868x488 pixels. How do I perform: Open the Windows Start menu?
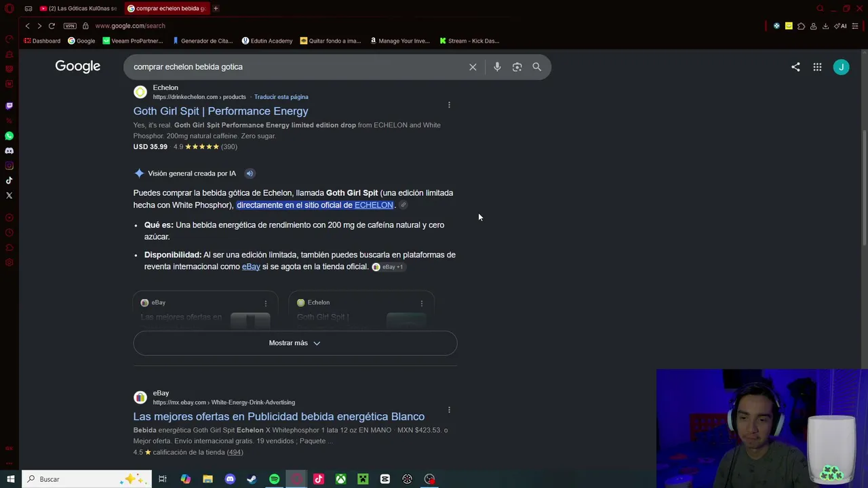[10, 479]
